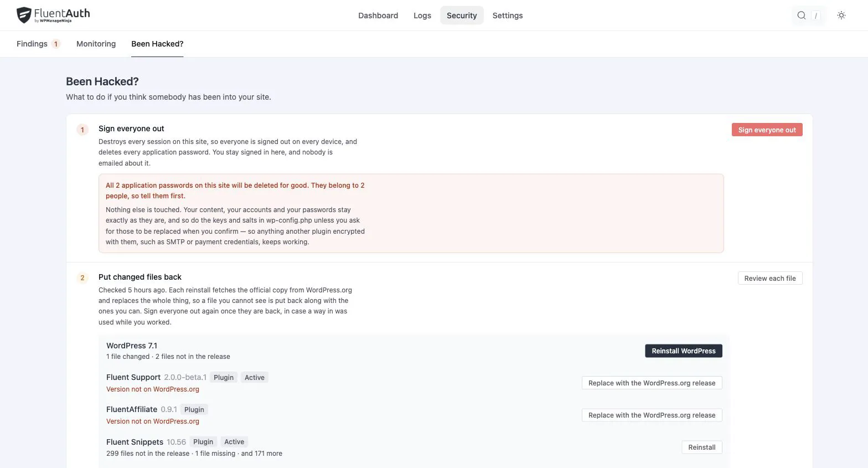Screen dimensions: 868x468
Task: Select the Been Hacked? tab
Action: point(157,44)
